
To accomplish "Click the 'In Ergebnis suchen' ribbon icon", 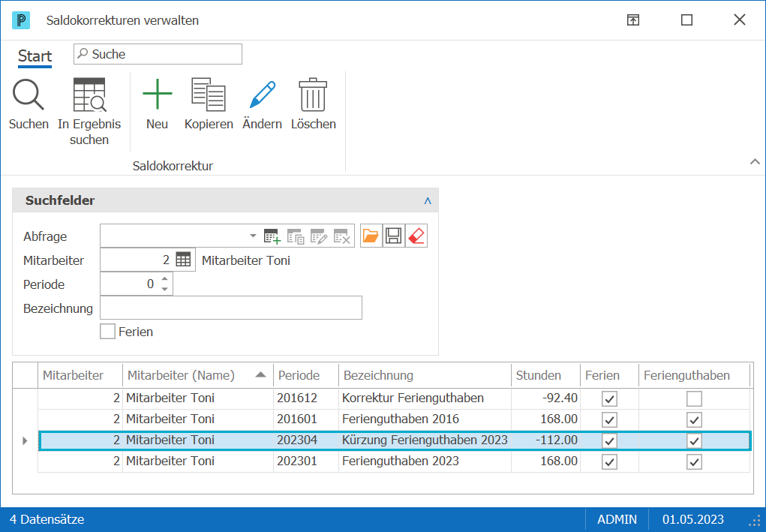I will coord(89,95).
